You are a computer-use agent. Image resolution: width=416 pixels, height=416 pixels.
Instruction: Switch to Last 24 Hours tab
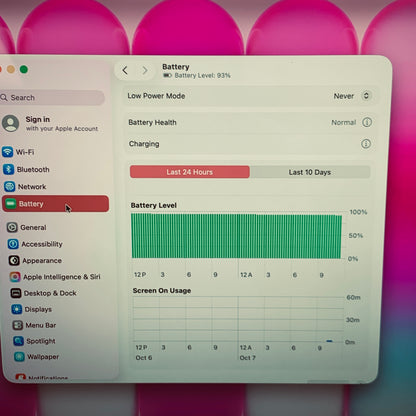click(190, 172)
